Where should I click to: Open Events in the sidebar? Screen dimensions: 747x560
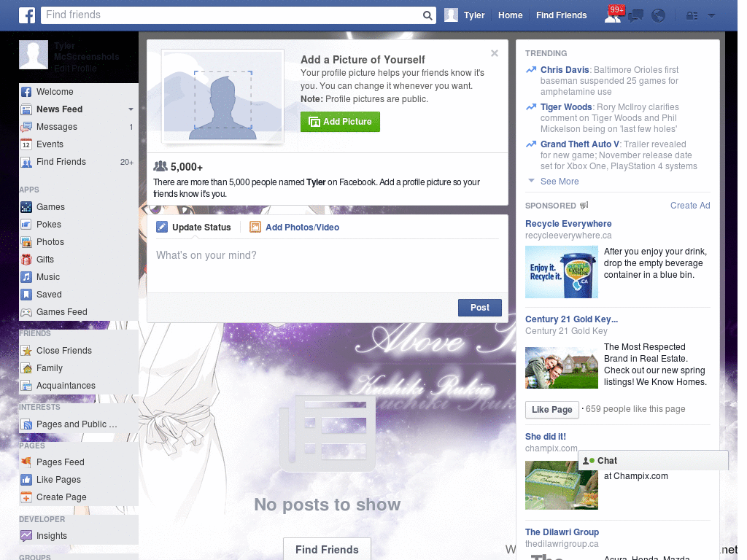coord(79,144)
